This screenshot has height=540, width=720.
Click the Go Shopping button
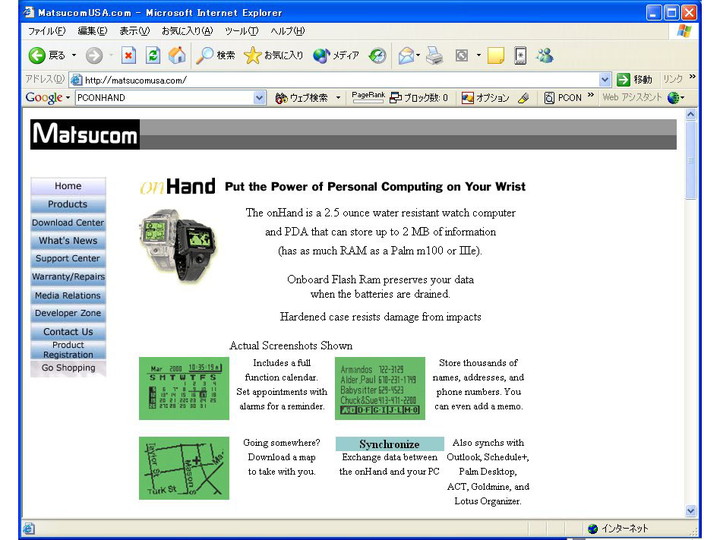point(68,368)
